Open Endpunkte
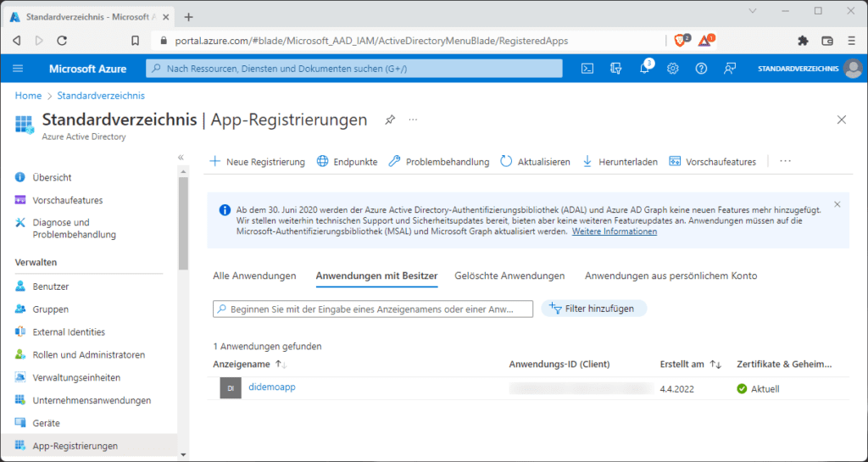This screenshot has height=462, width=868. (347, 162)
